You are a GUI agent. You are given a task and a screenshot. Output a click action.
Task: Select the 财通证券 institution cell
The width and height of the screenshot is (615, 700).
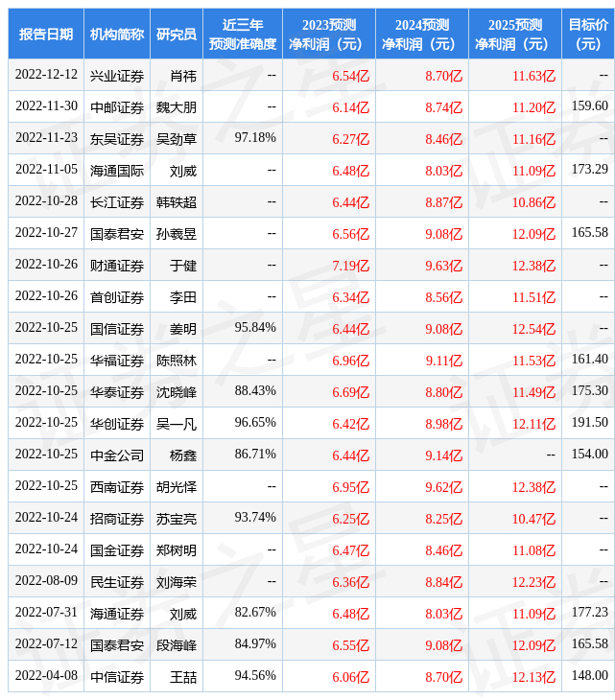(x=117, y=266)
